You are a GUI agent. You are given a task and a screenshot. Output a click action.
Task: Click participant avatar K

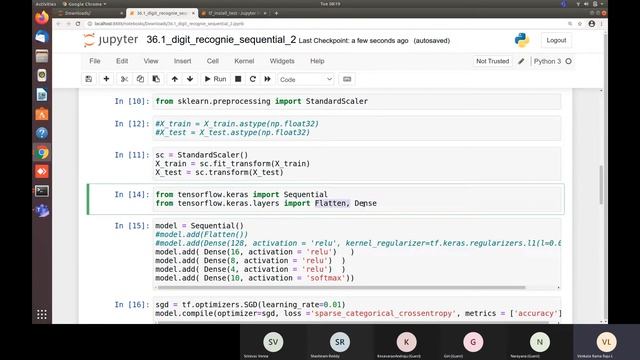407,342
